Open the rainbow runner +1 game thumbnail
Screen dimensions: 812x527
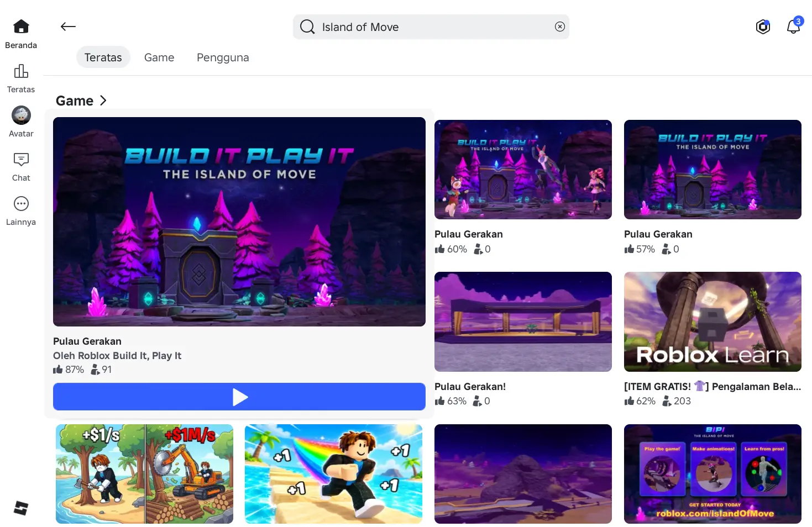333,474
